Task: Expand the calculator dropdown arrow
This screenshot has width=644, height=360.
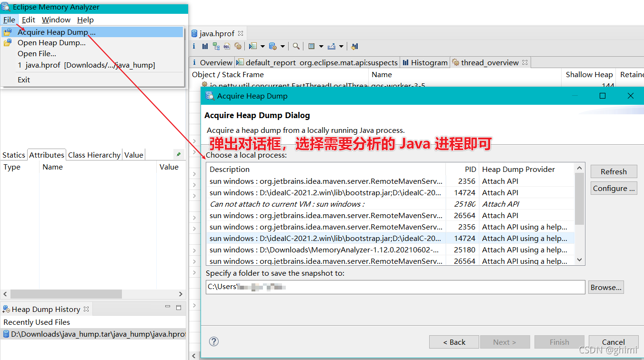Action: pyautogui.click(x=321, y=46)
